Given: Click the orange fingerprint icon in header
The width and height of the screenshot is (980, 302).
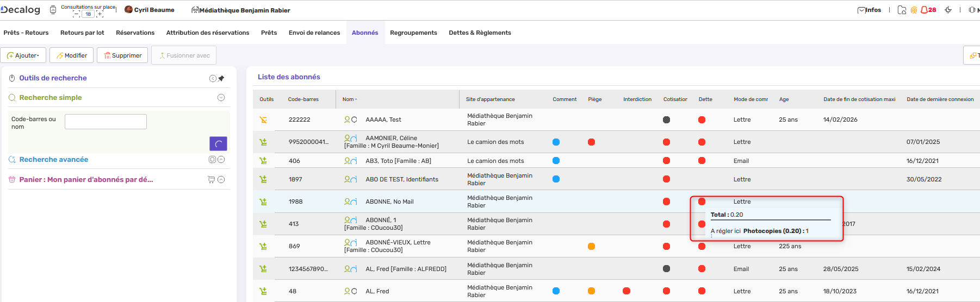Looking at the screenshot, I should coord(914,10).
